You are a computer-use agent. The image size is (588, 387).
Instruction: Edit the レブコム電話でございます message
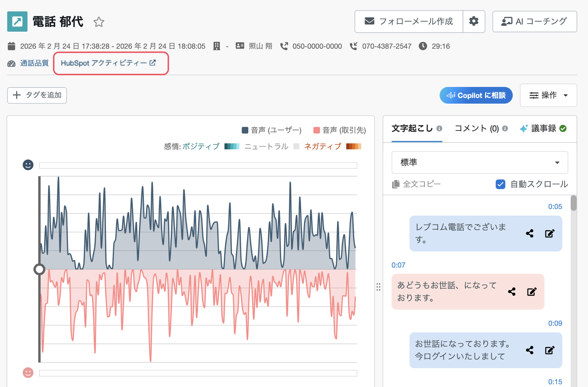point(550,233)
